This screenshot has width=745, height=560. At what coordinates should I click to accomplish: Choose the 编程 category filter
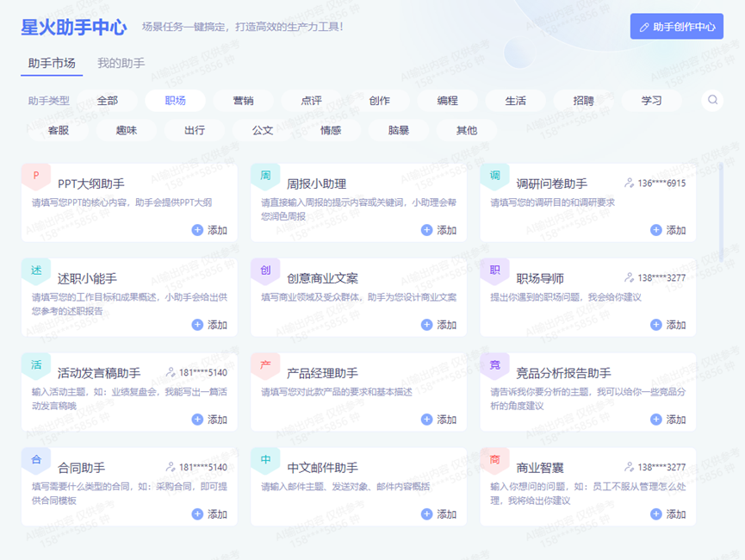pos(447,101)
